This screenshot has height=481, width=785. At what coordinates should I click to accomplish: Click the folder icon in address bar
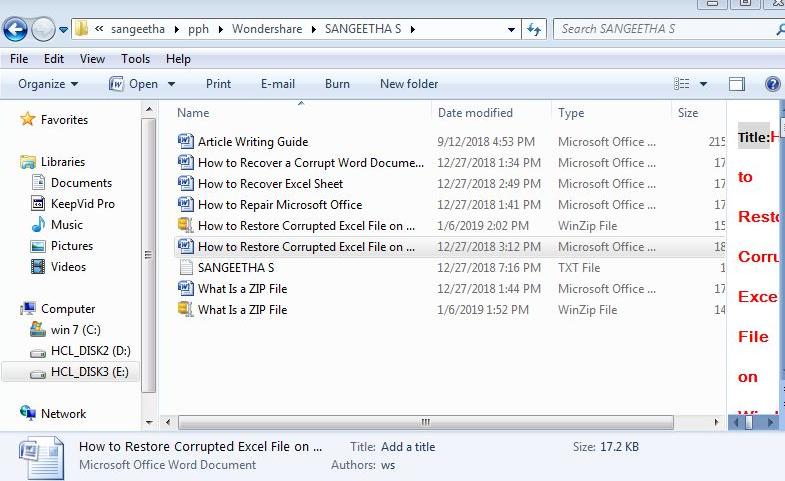(x=81, y=29)
